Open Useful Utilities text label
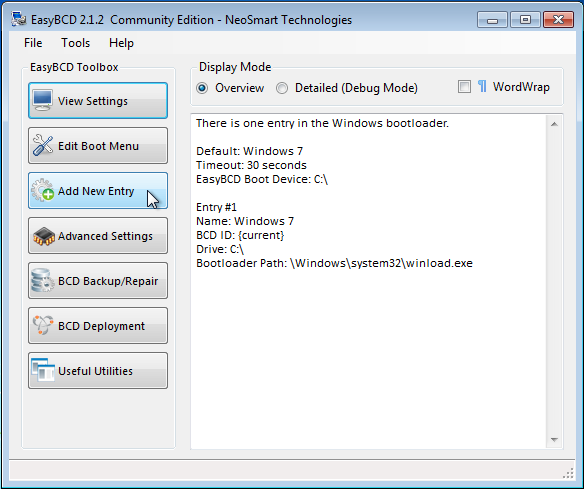Image resolution: width=584 pixels, height=489 pixels. (95, 371)
